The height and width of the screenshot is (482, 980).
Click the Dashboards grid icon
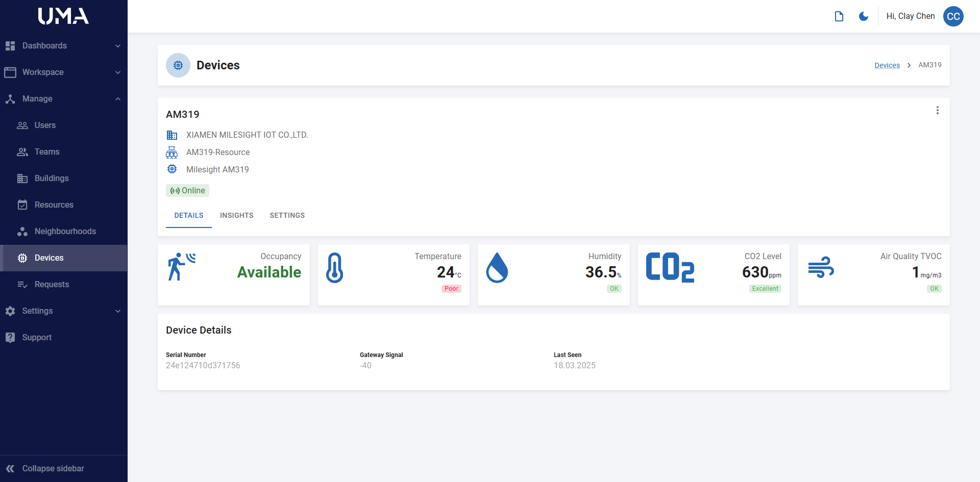pyautogui.click(x=10, y=46)
